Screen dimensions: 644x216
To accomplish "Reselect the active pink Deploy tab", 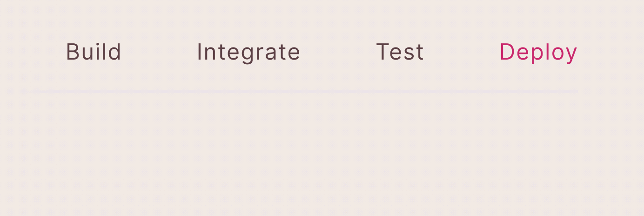I will 538,52.
